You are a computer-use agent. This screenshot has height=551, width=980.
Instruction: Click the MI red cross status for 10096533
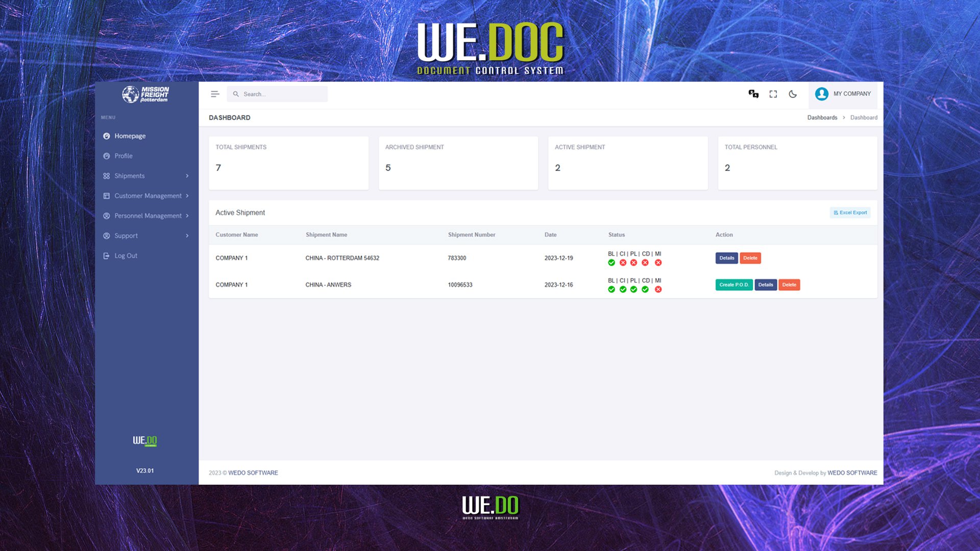point(658,289)
